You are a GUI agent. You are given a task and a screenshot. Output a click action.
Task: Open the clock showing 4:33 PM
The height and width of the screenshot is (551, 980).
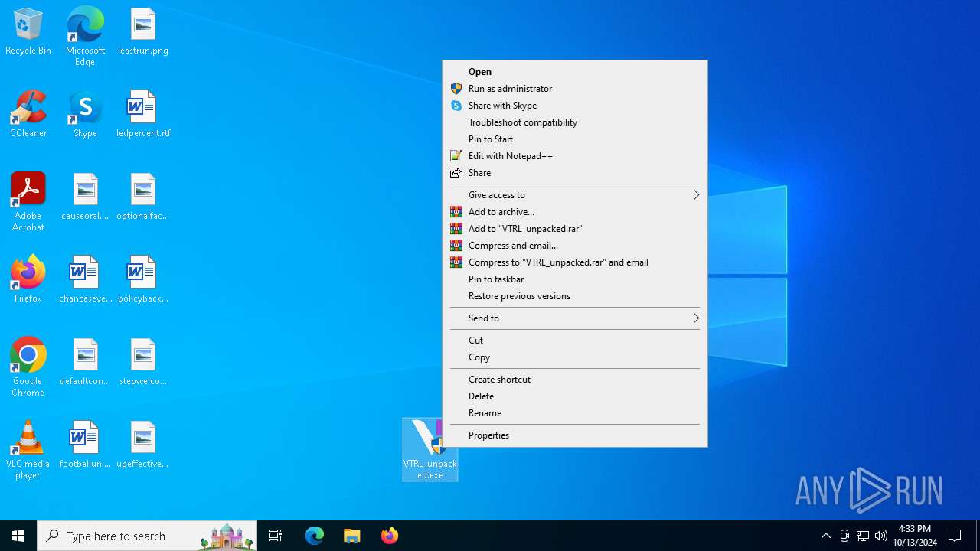pyautogui.click(x=915, y=536)
